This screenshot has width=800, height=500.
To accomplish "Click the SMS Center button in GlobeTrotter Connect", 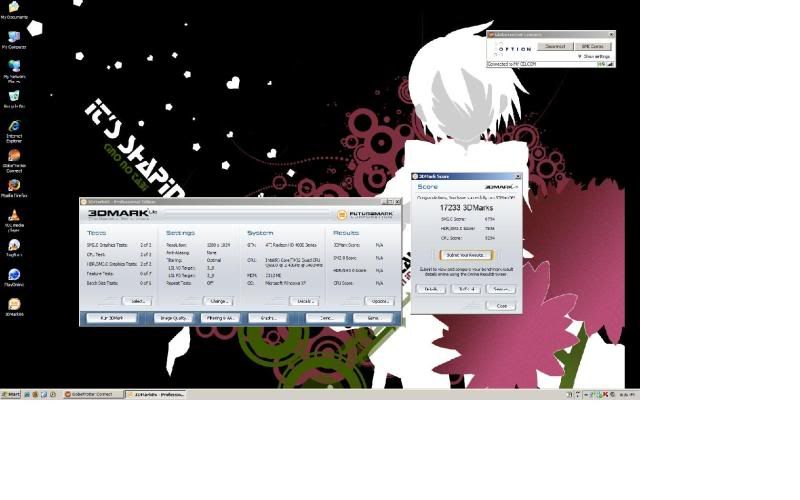I will (x=592, y=46).
